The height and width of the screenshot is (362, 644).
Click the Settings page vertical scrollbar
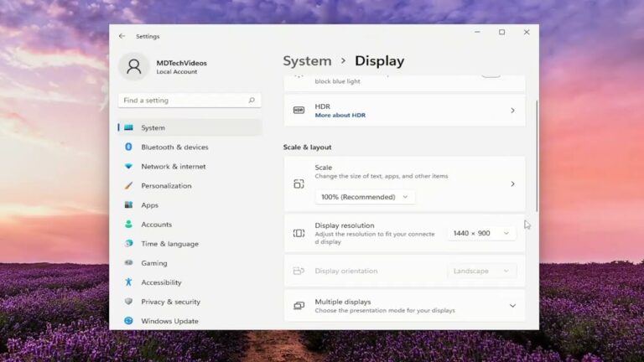coord(537,156)
